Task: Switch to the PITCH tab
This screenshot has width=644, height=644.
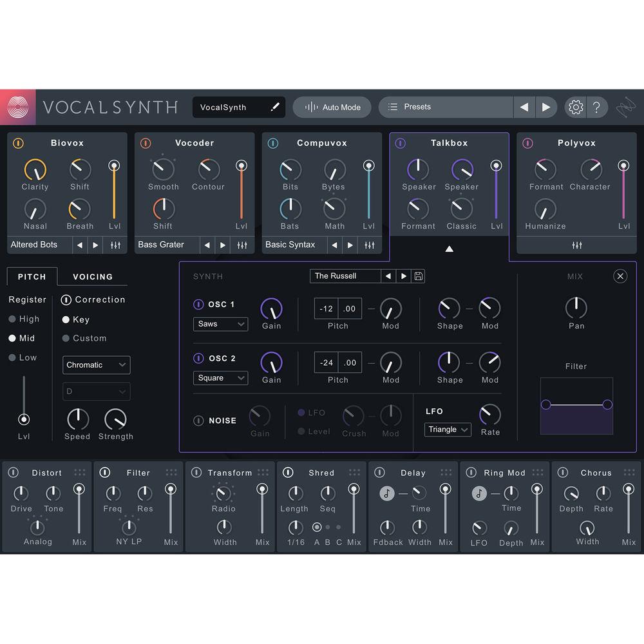Action: [x=32, y=277]
